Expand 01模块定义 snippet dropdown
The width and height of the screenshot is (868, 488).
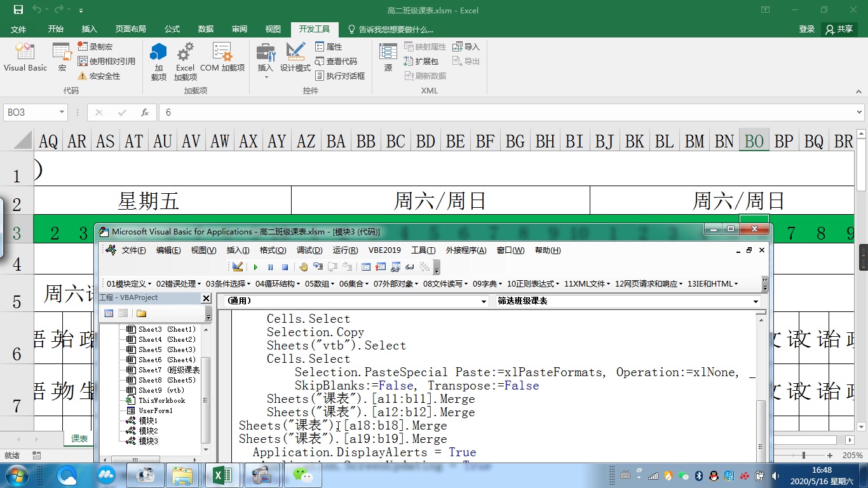pos(130,284)
